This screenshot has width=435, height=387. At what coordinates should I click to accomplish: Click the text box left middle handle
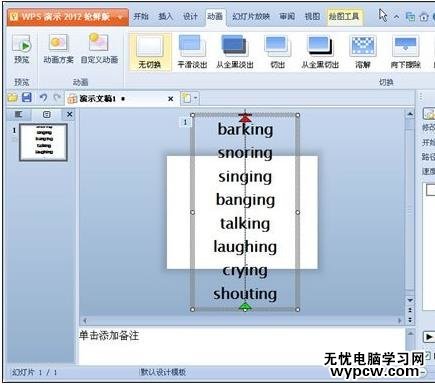(192, 212)
